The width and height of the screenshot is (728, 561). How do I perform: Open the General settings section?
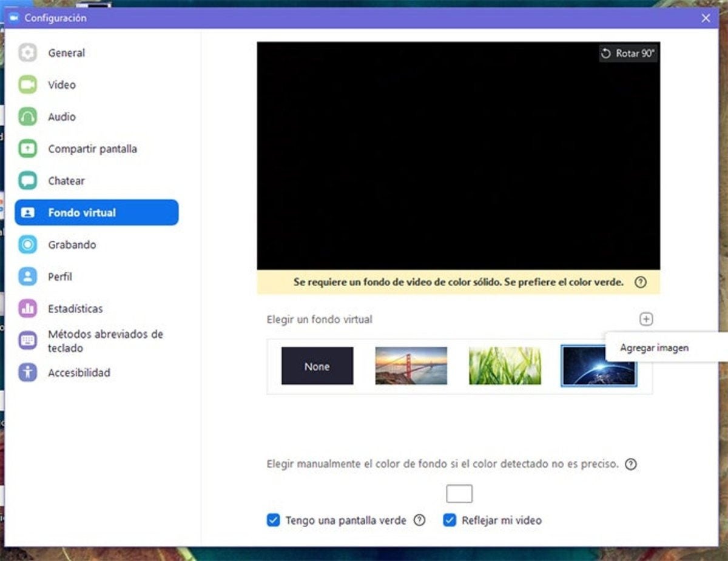coord(67,53)
